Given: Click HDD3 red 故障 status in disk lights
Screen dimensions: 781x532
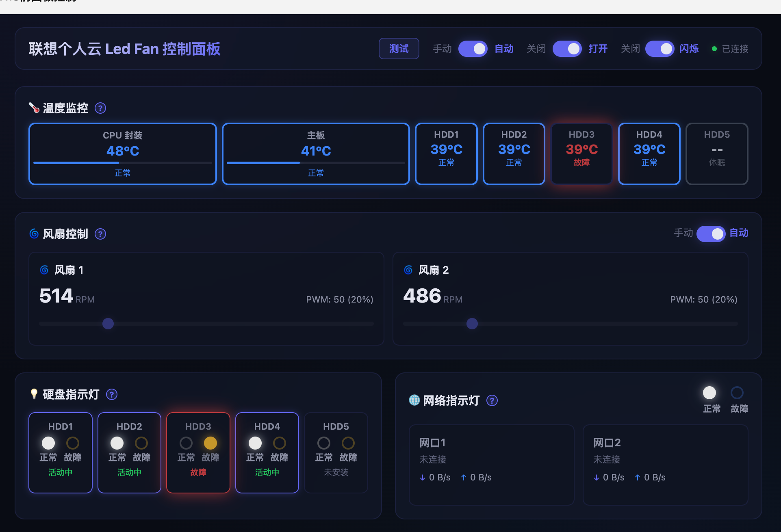Looking at the screenshot, I should click(x=198, y=472).
